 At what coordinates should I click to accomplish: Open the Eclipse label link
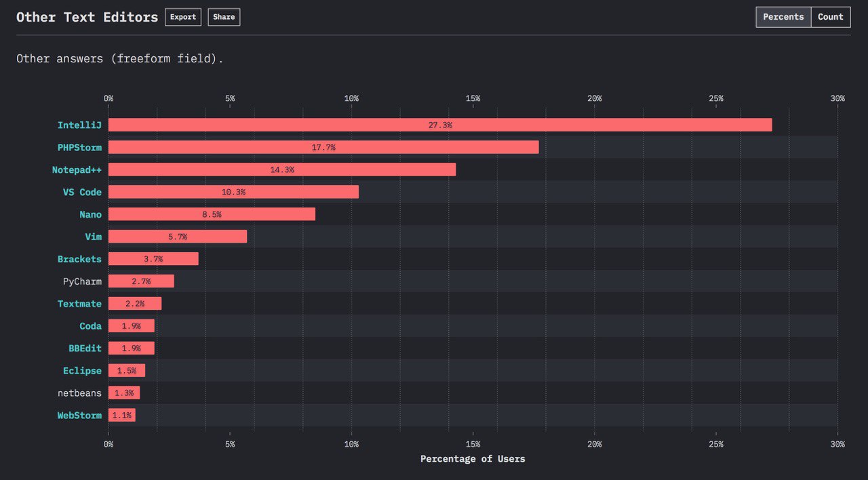(82, 371)
